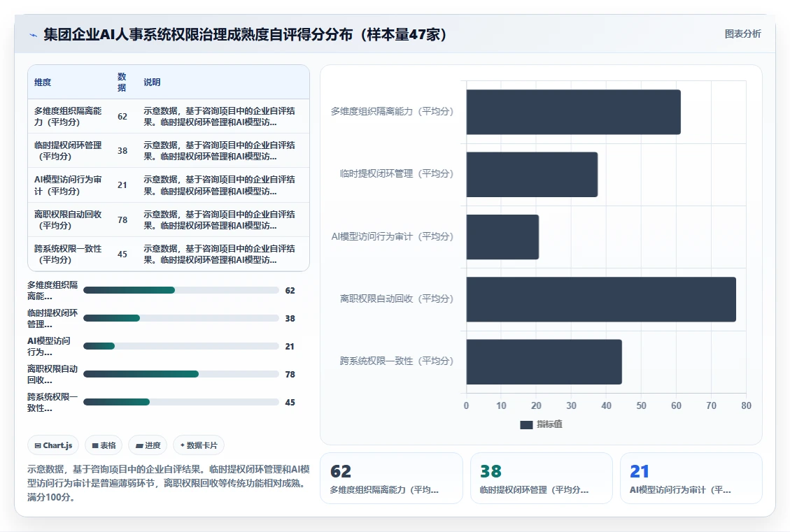
Task: Click table cell AI模型访问行为审计(平均分)
Action: point(68,185)
